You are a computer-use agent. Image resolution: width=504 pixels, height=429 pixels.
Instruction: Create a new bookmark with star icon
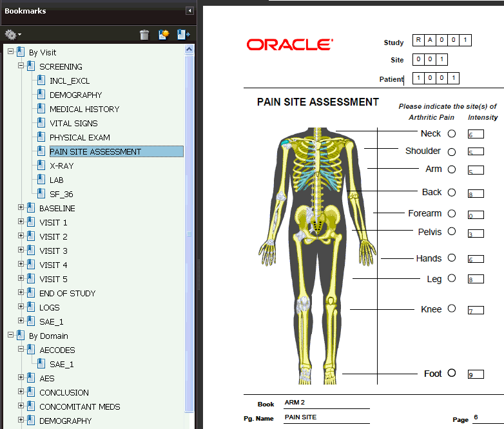(164, 34)
